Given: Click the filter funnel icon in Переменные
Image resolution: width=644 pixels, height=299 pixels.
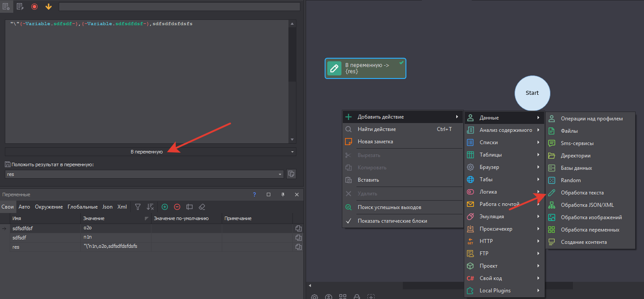Looking at the screenshot, I should [x=138, y=207].
